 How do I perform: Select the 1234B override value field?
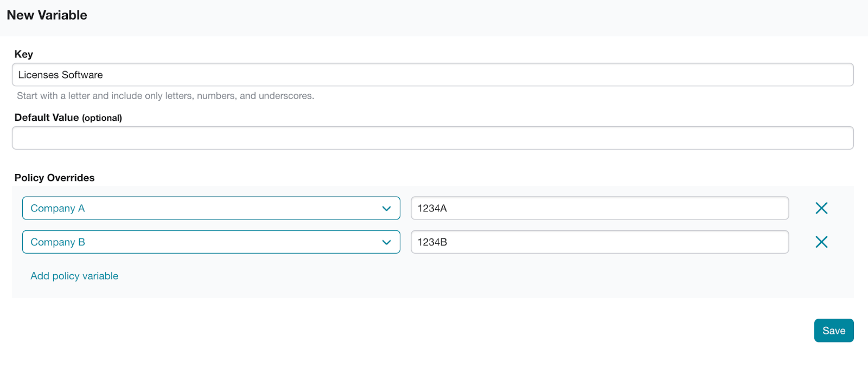coord(599,242)
